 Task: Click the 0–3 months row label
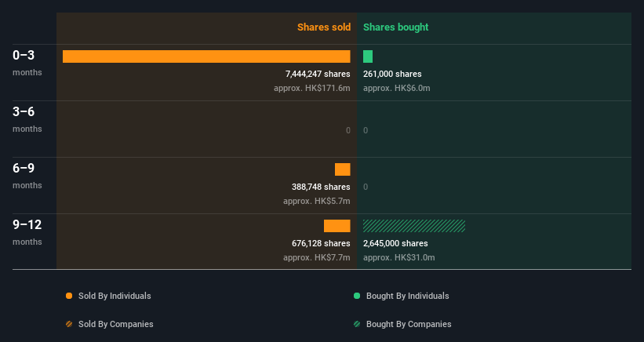click(27, 63)
